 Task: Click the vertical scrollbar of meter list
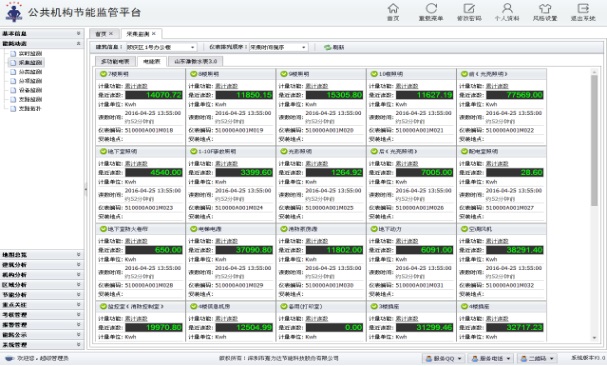coord(594,140)
